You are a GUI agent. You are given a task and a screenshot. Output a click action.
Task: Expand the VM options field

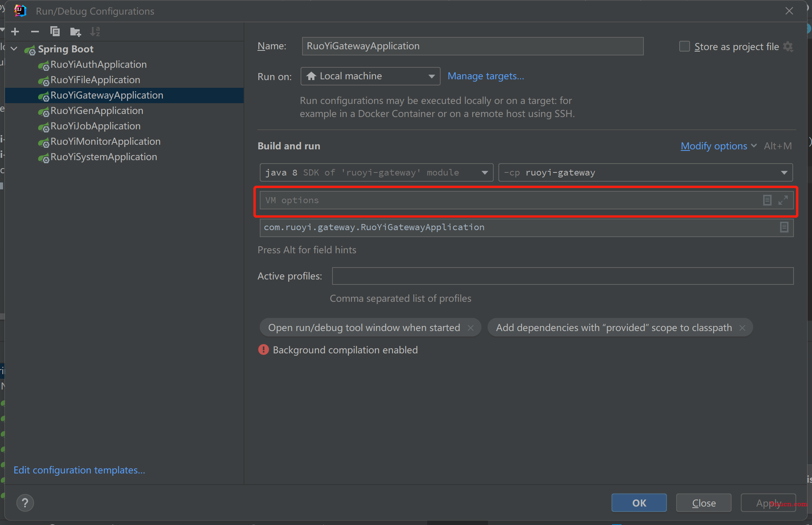pos(783,200)
